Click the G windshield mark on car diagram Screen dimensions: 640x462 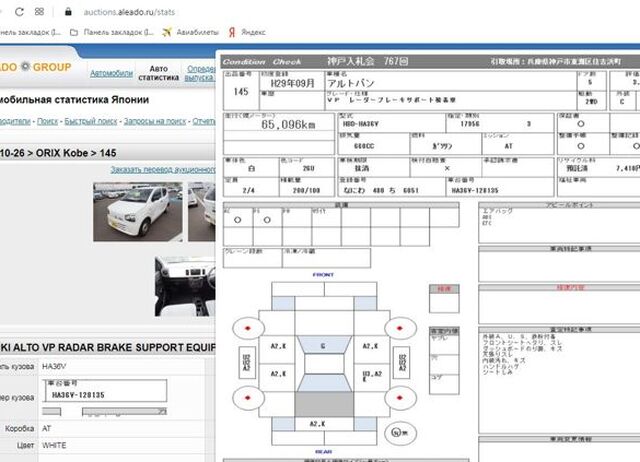click(323, 346)
